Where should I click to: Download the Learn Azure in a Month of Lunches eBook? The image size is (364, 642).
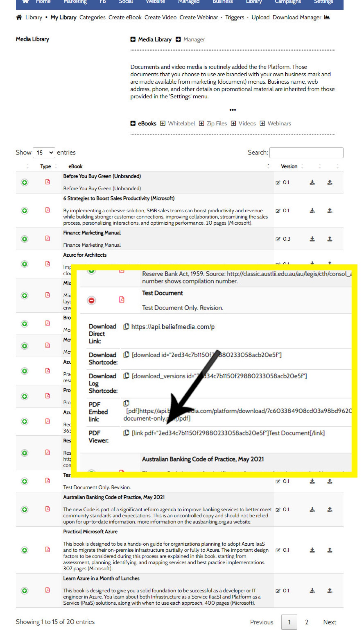[312, 590]
